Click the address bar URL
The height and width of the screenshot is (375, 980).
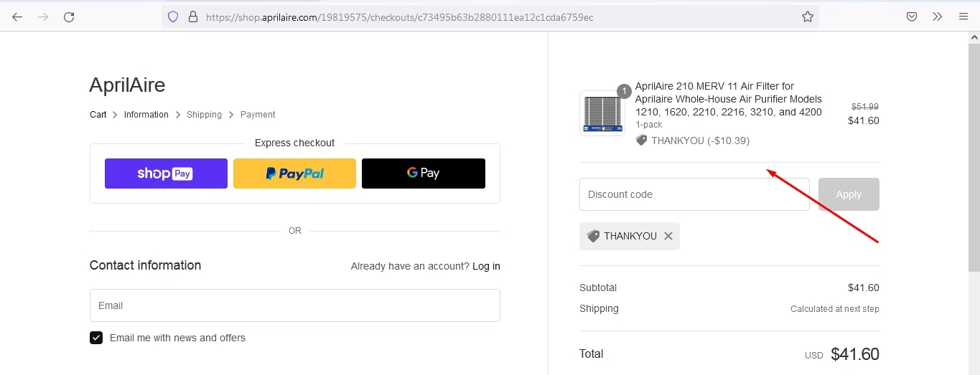click(399, 17)
